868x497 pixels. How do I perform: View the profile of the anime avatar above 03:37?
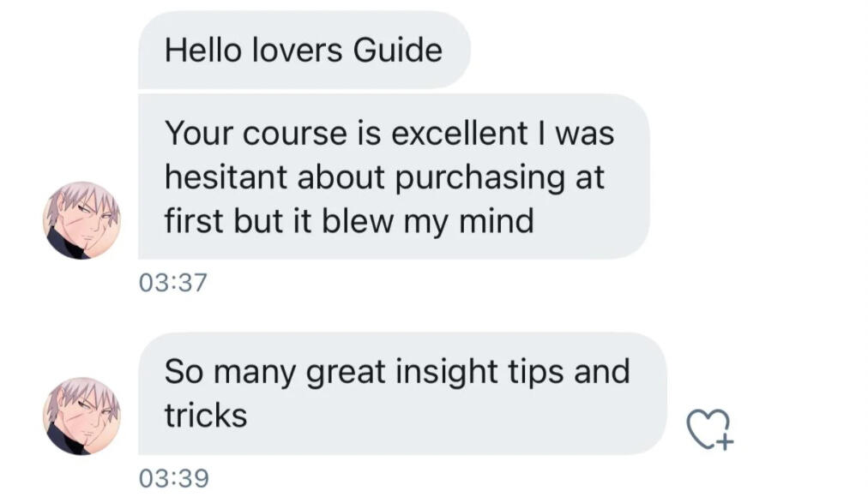click(x=82, y=220)
